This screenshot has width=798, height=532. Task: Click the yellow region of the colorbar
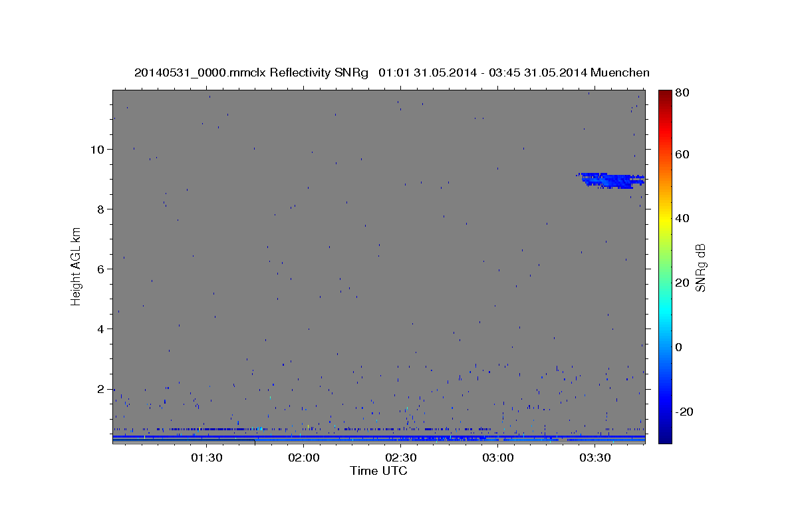coord(664,218)
